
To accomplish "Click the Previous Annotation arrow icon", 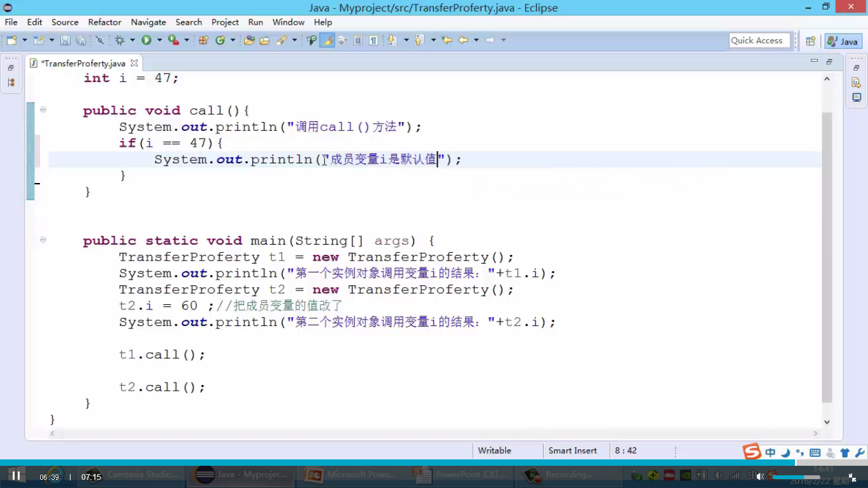I will click(419, 40).
